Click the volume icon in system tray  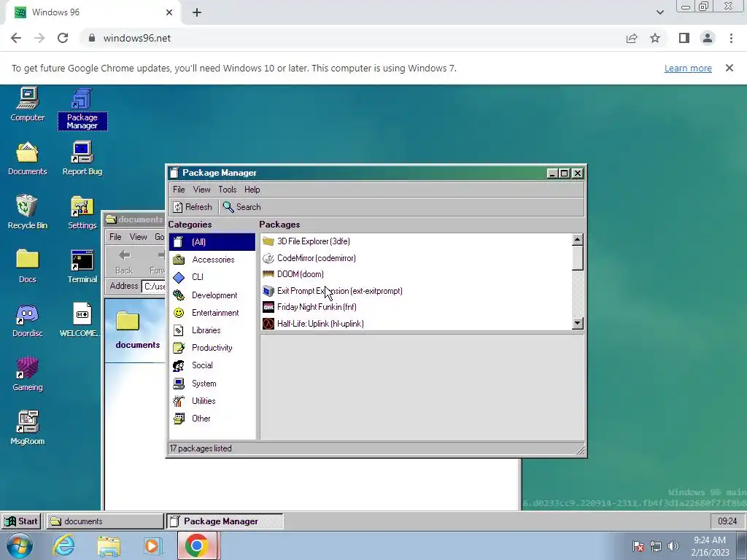tap(673, 545)
